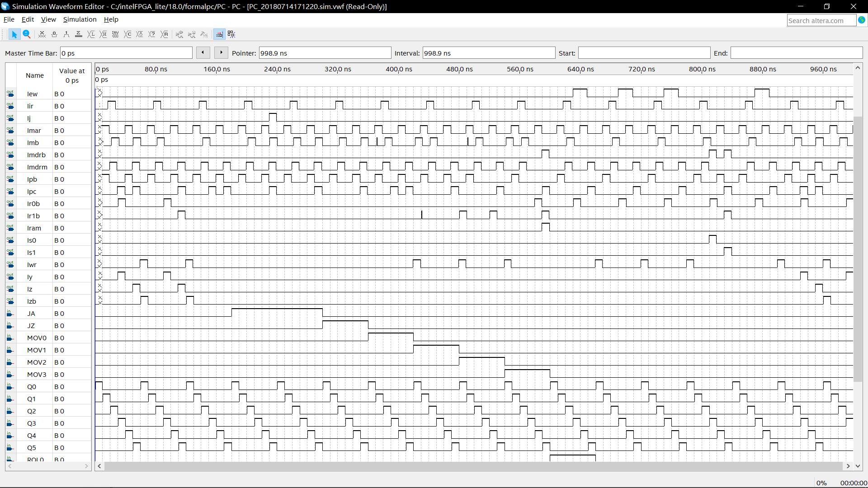The height and width of the screenshot is (488, 868).
Task: Select the arrow Selection tool
Action: pyautogui.click(x=14, y=34)
